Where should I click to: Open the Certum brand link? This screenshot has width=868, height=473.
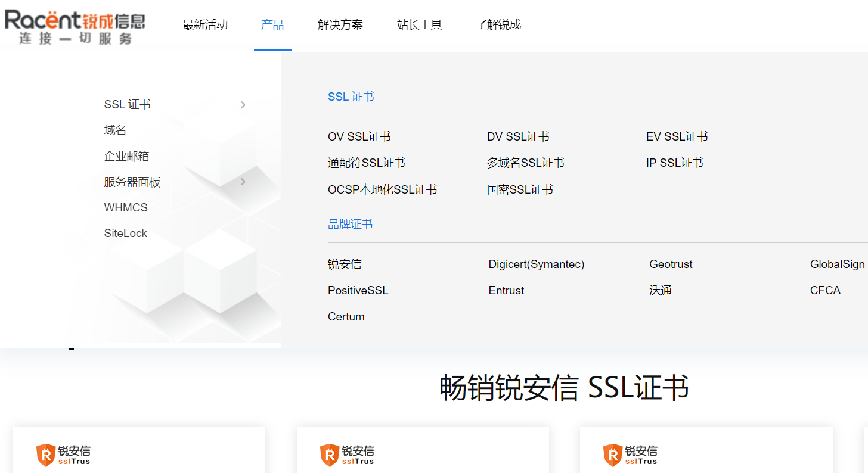point(346,316)
